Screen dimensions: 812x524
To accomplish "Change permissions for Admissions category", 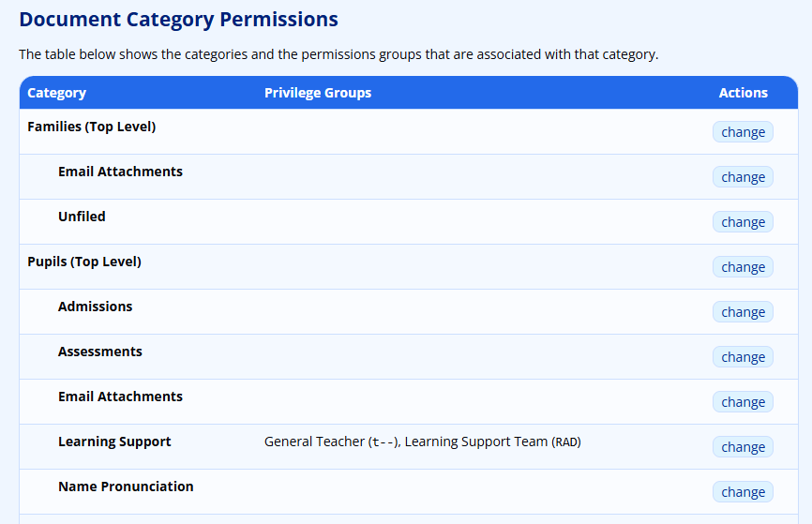I will [x=743, y=312].
